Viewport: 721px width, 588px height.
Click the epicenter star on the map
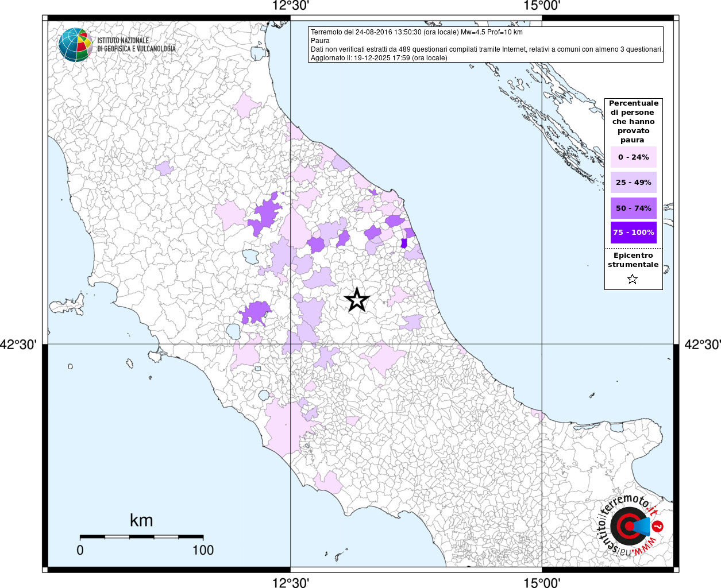tap(357, 300)
